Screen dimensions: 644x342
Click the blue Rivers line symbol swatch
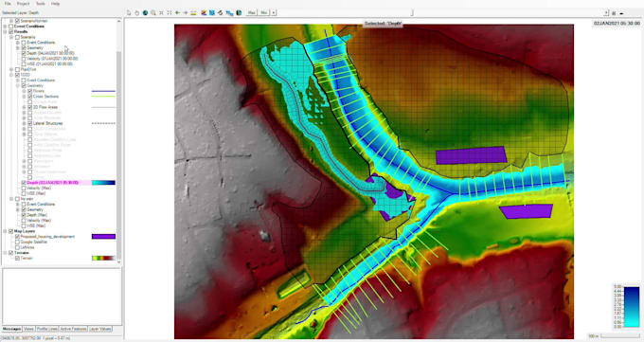(x=103, y=91)
